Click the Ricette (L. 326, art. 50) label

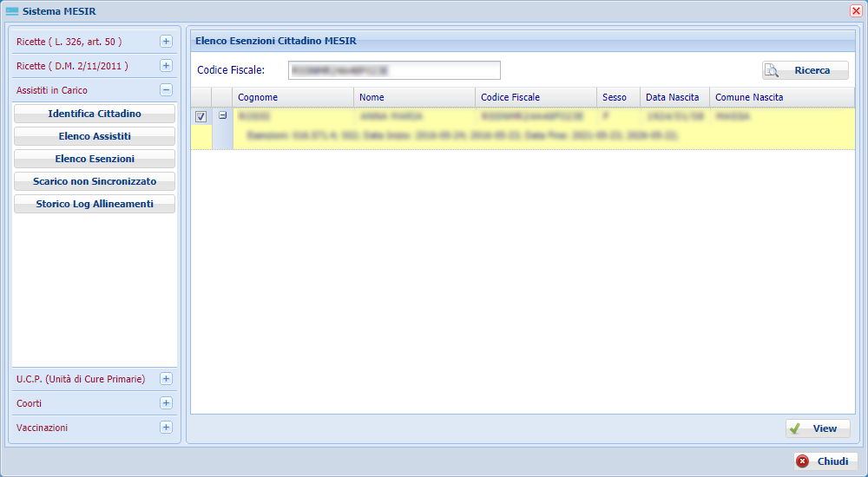click(69, 42)
